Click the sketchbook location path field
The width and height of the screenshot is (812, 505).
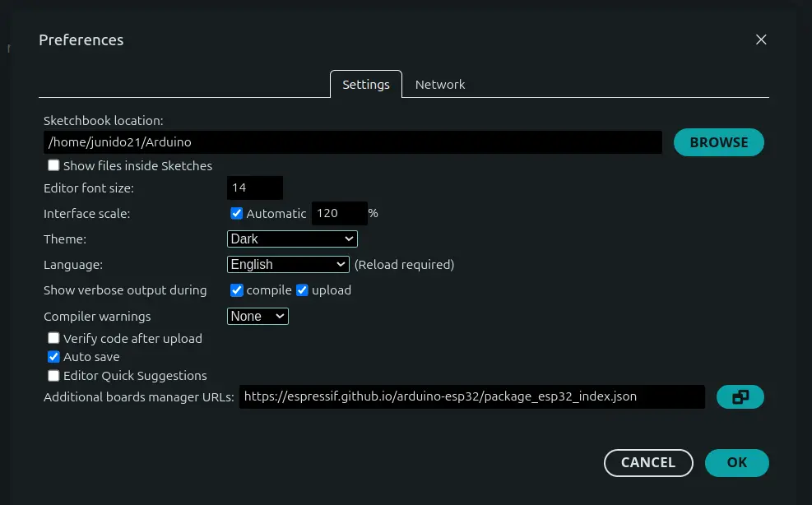click(352, 141)
